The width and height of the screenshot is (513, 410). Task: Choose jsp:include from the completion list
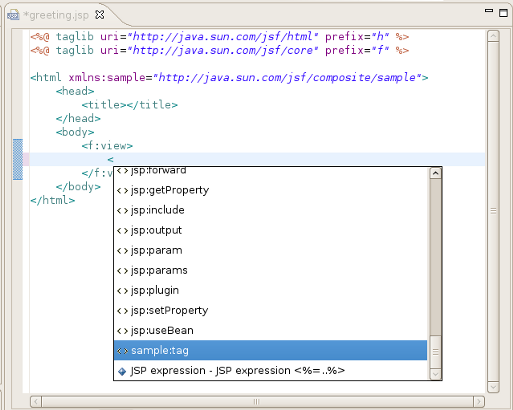(270, 210)
